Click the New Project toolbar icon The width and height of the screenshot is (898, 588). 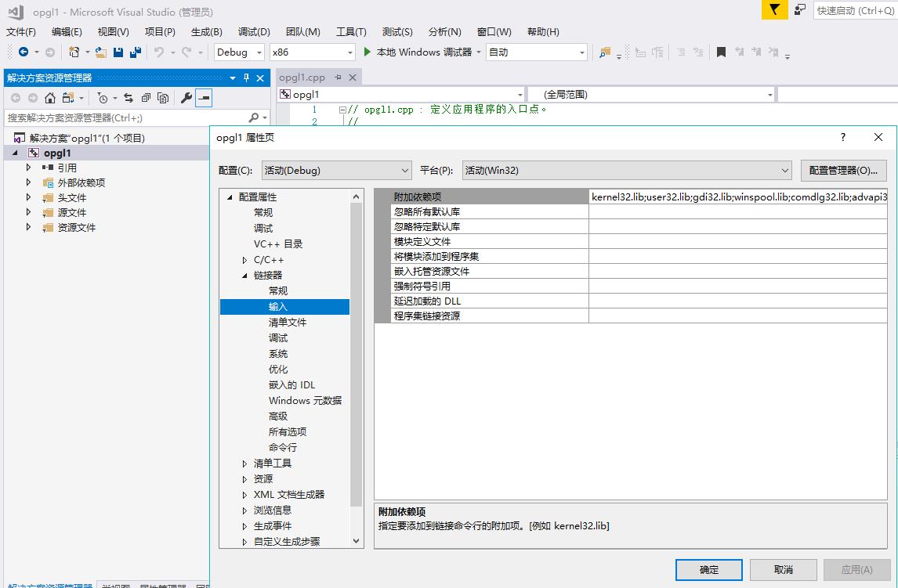pos(74,52)
